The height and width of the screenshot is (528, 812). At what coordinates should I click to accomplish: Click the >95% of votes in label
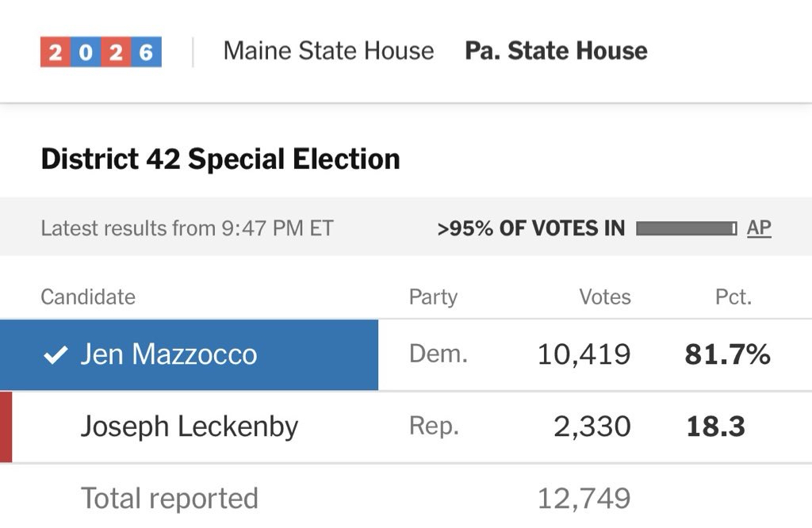[530, 229]
